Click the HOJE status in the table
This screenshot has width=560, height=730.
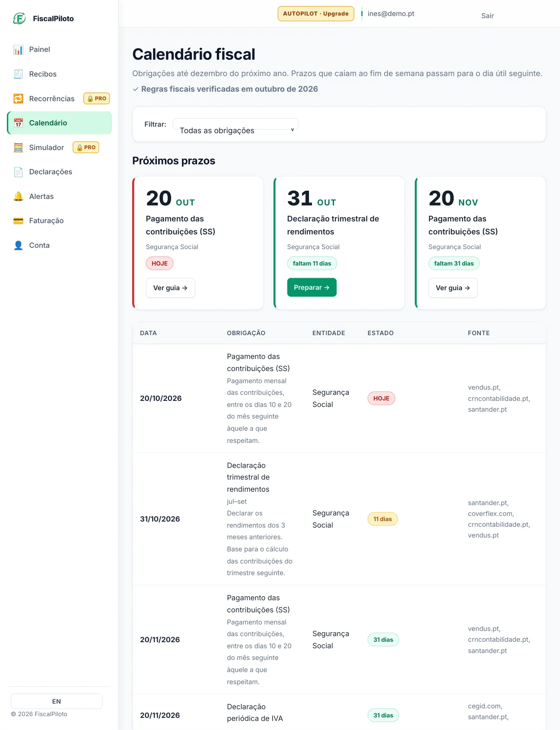coord(381,398)
